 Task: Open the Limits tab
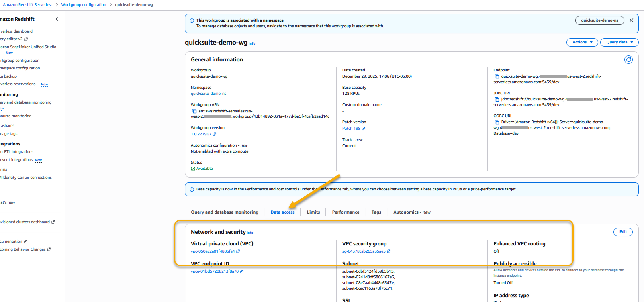313,212
